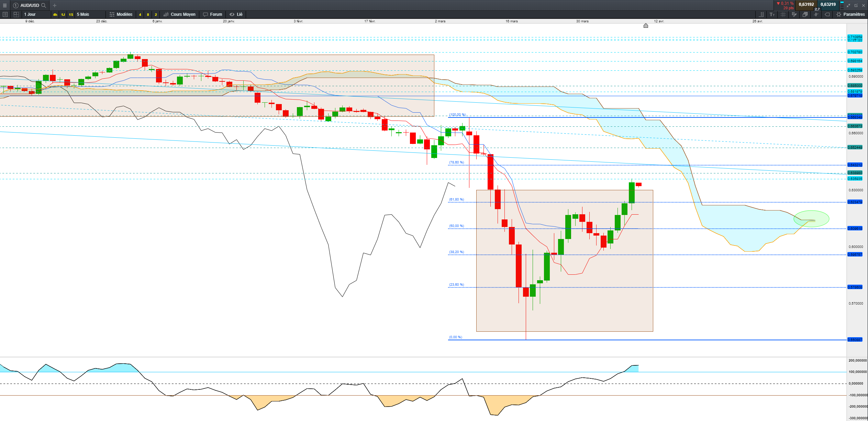The image size is (868, 421).
Task: Open the 5 Mois period dropdown
Action: point(90,14)
